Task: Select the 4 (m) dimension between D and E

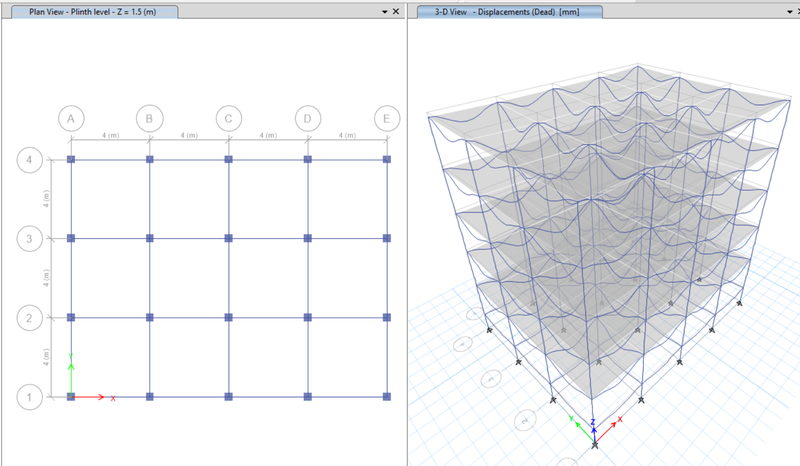Action: (x=347, y=135)
